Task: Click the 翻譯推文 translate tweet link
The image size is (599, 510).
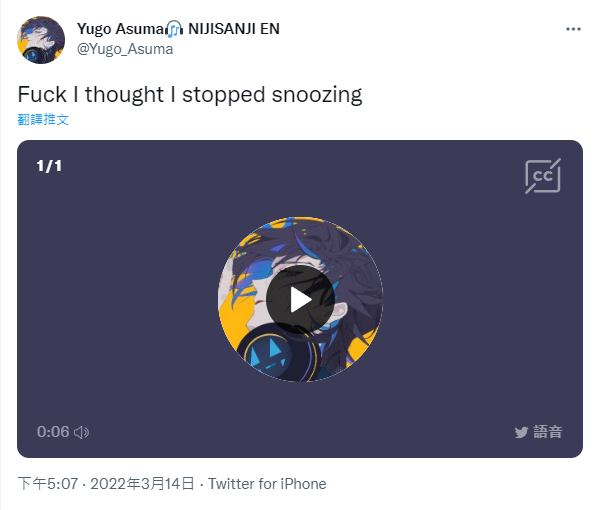Action: pos(43,120)
